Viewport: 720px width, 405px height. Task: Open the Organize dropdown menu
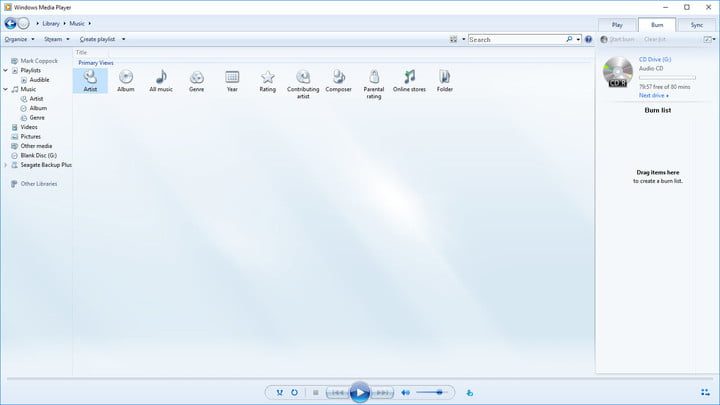(19, 39)
